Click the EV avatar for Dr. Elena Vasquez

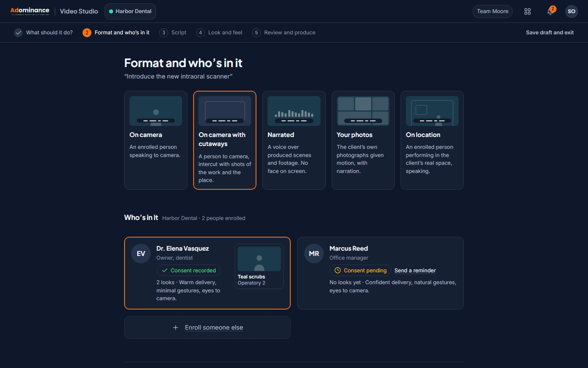tap(141, 254)
